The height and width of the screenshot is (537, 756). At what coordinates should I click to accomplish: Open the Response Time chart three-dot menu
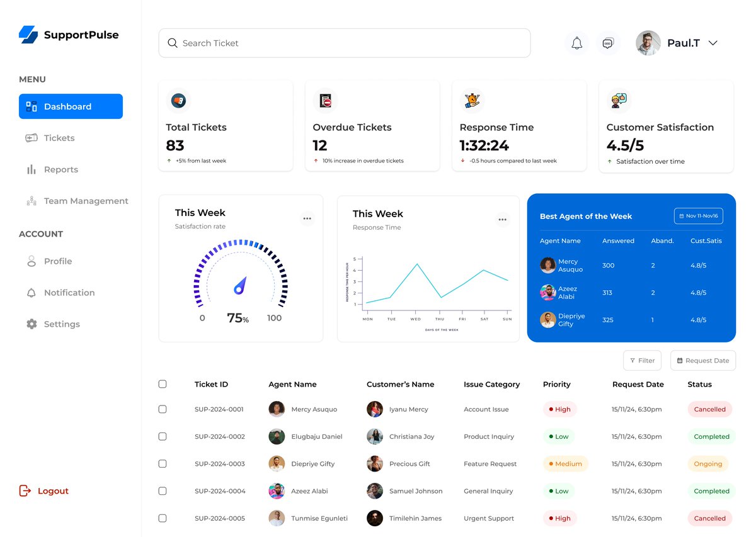[x=502, y=220]
